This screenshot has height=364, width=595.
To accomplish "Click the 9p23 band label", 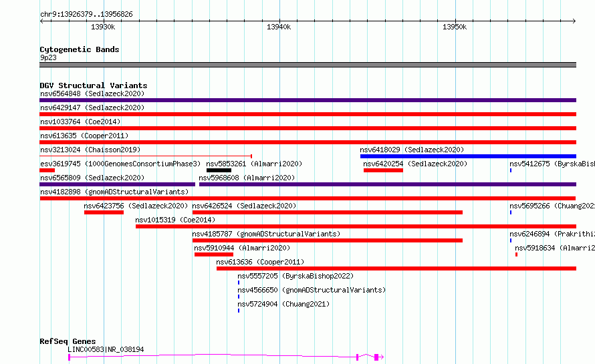I will 48,57.
